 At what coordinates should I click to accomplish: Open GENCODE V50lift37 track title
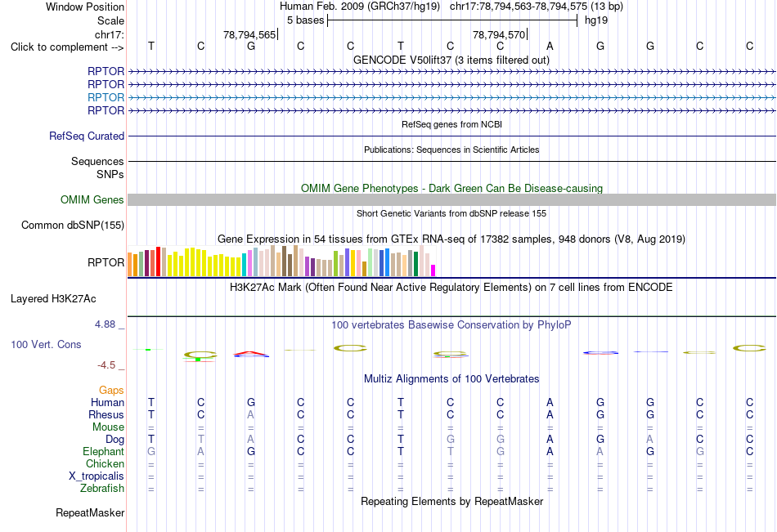(451, 60)
